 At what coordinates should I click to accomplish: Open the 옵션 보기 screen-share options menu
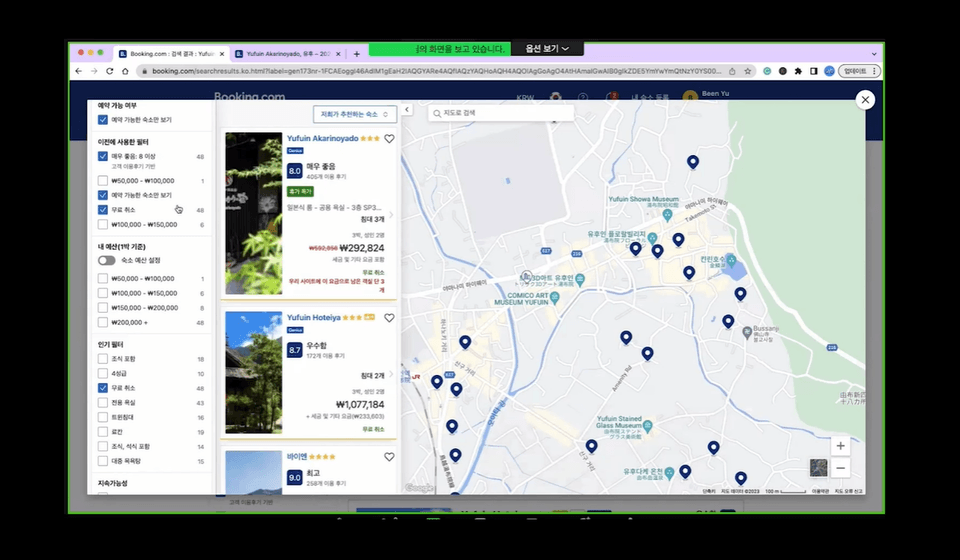point(547,48)
